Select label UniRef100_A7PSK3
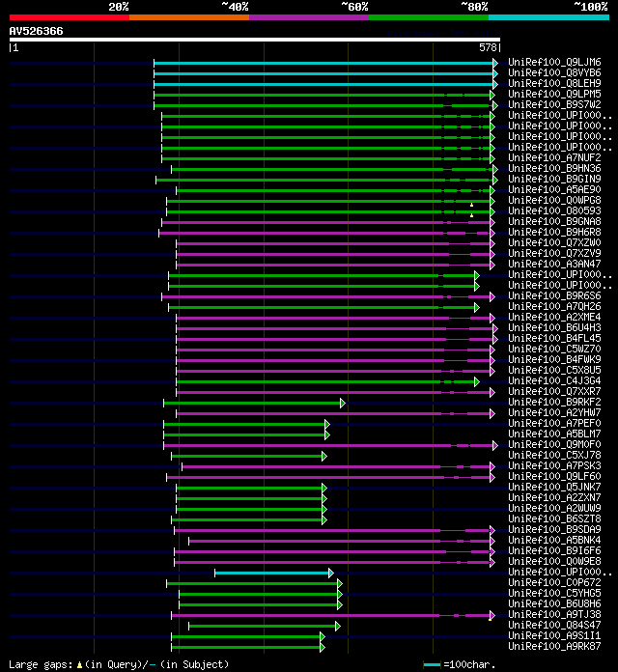 554,465
